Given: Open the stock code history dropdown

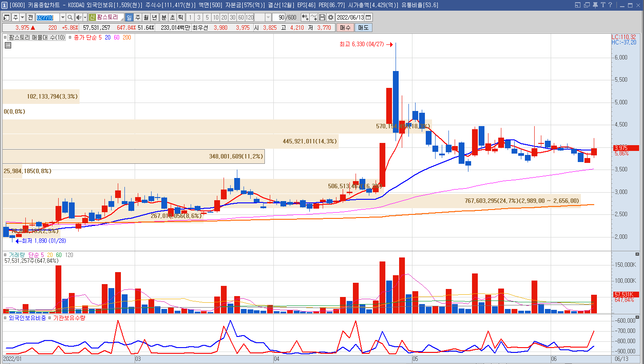Looking at the screenshot, I should 62,17.
